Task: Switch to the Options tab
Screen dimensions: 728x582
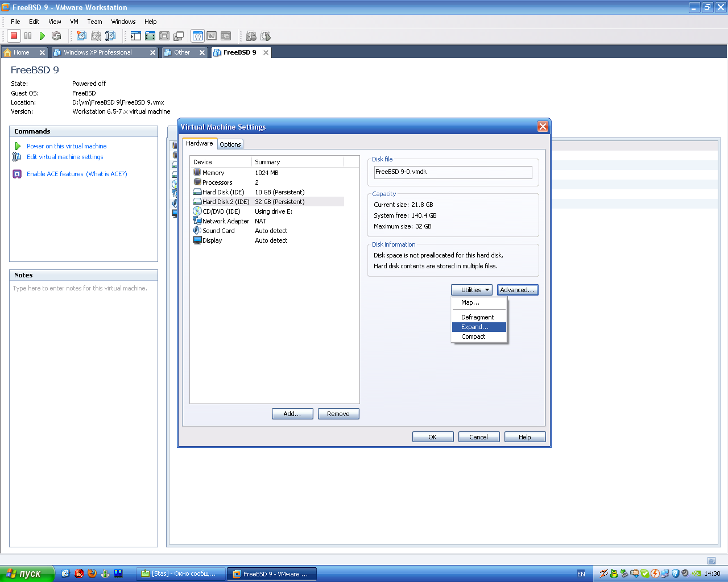Action: (230, 144)
